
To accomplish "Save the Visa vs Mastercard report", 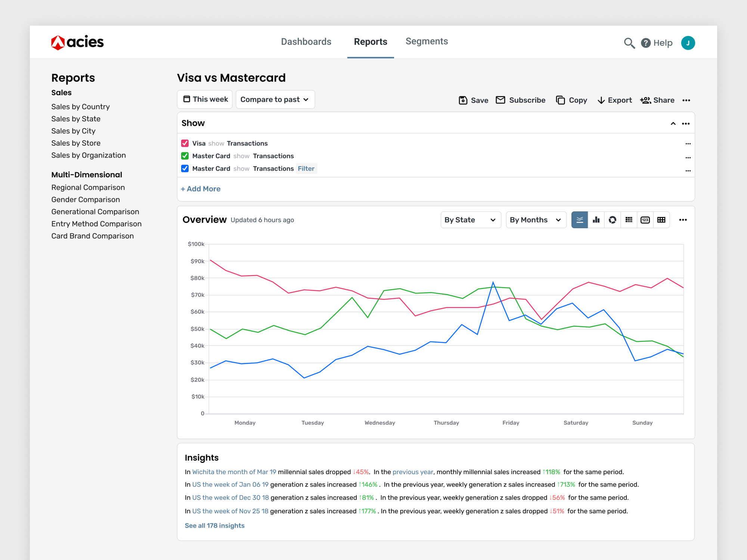I will click(x=474, y=100).
